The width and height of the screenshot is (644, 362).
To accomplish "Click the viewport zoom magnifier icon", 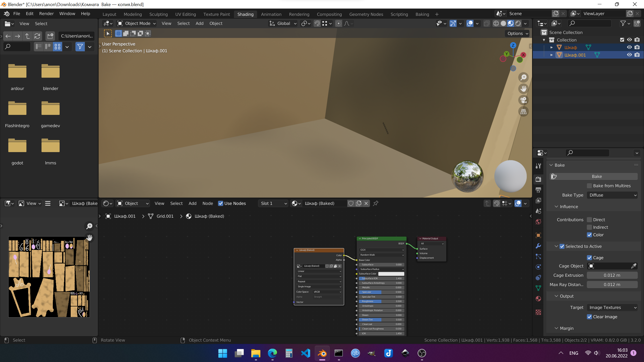I will [x=524, y=77].
